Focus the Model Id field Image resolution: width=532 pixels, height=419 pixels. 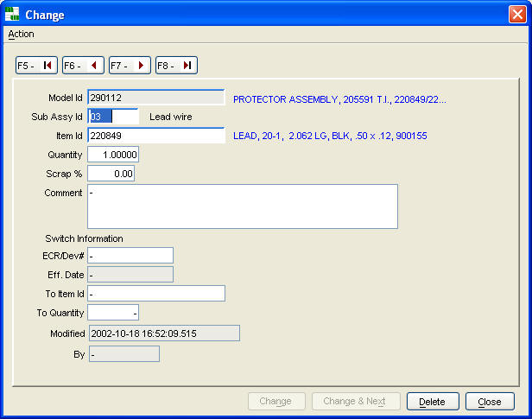[x=156, y=98]
